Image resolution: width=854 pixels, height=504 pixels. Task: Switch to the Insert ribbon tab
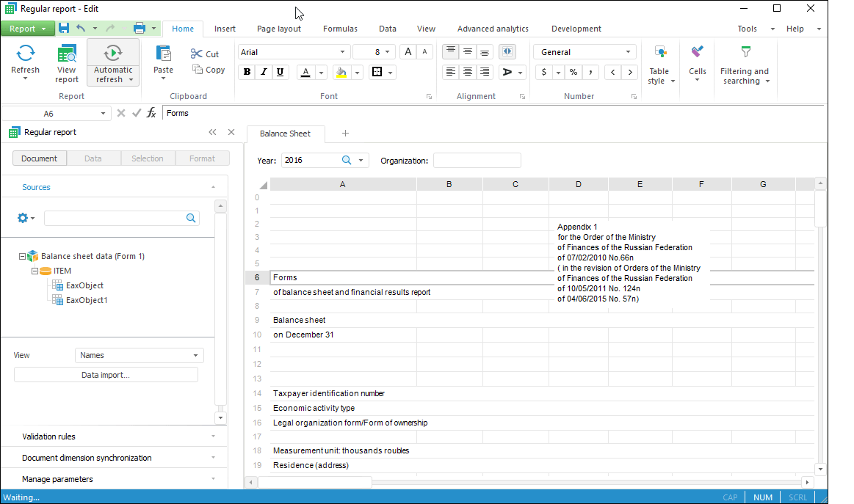pos(225,29)
